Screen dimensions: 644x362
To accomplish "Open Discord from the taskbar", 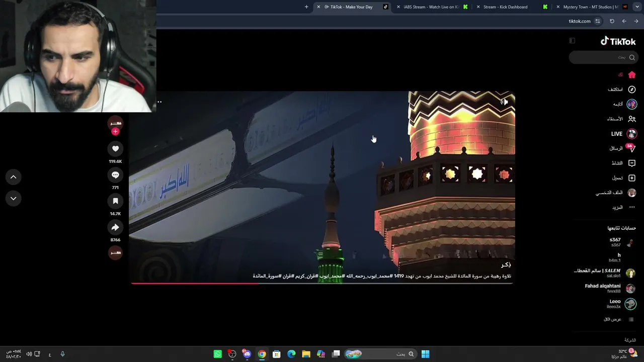I will [247, 354].
